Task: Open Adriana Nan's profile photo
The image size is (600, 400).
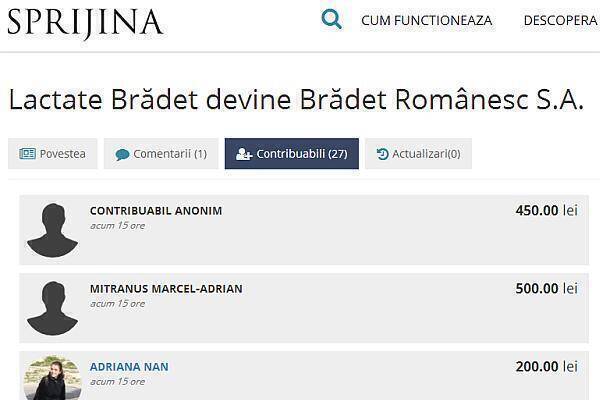Action: coord(52,379)
